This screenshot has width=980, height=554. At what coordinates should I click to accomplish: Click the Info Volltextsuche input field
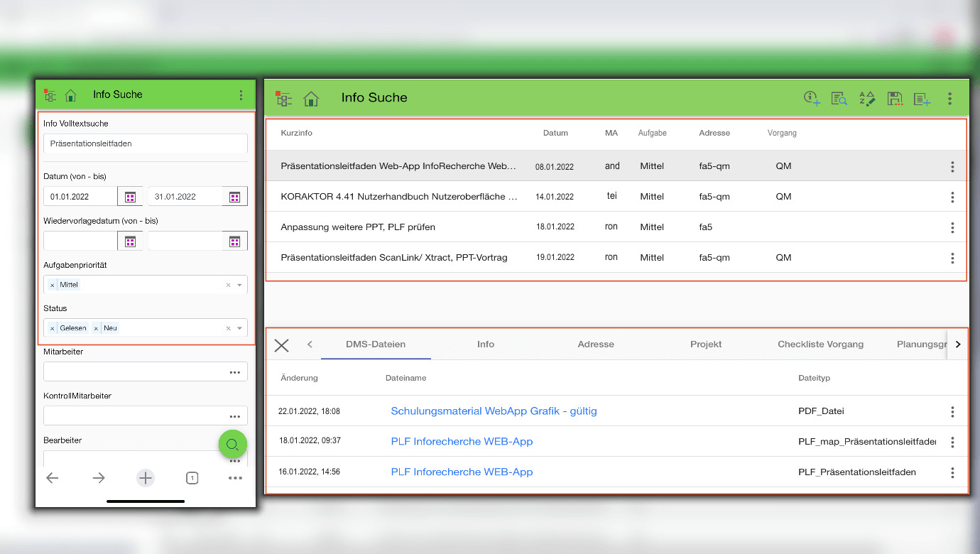pyautogui.click(x=145, y=143)
